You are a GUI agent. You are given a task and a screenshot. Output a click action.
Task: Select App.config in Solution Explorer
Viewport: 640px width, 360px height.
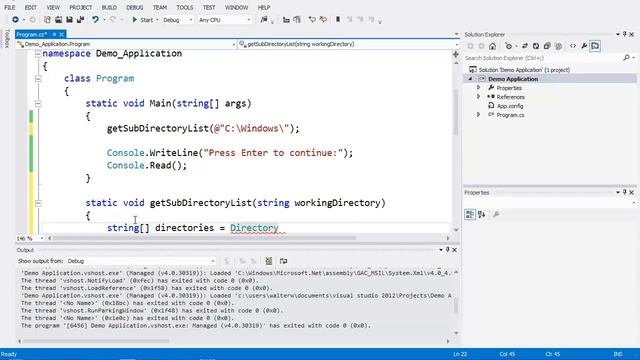click(510, 106)
